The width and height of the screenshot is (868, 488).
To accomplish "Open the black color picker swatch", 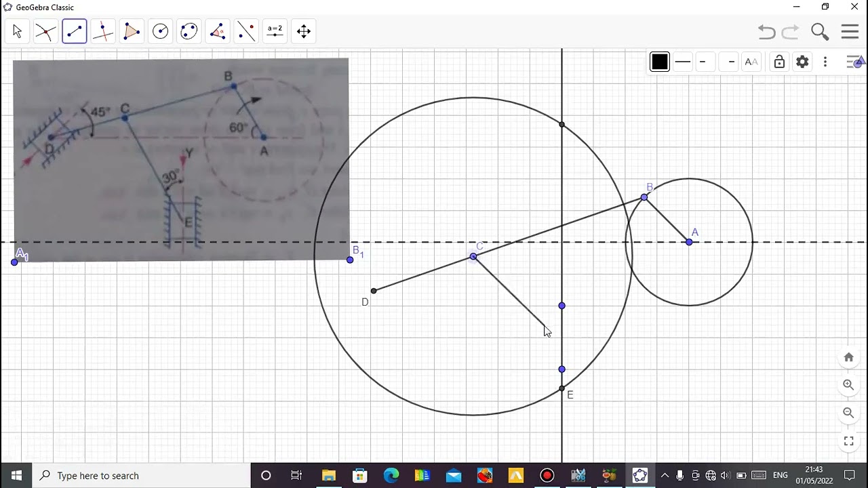I will tap(660, 62).
